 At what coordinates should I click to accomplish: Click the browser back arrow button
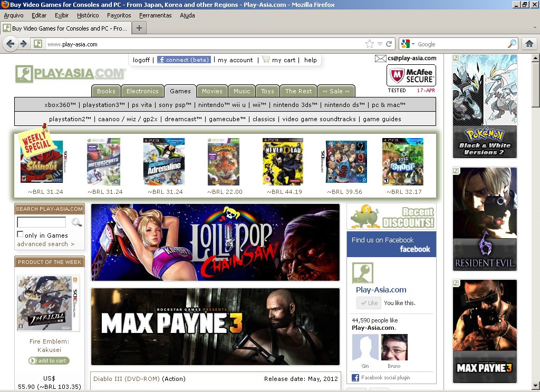click(x=10, y=44)
